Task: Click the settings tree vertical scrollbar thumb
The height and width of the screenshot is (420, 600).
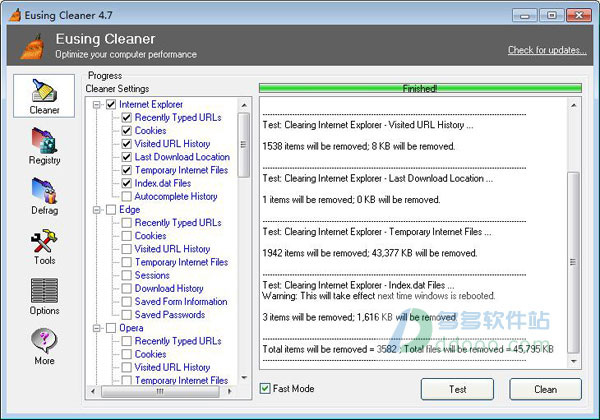Action: coord(243,145)
